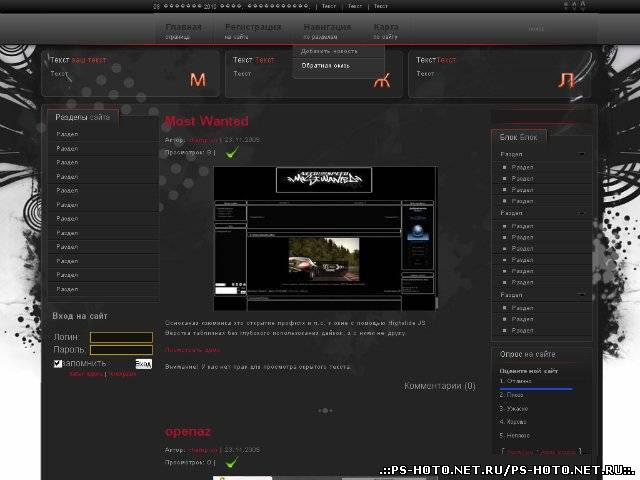Select the Блок Блок tab
This screenshot has height=480, width=640.
coord(518,137)
